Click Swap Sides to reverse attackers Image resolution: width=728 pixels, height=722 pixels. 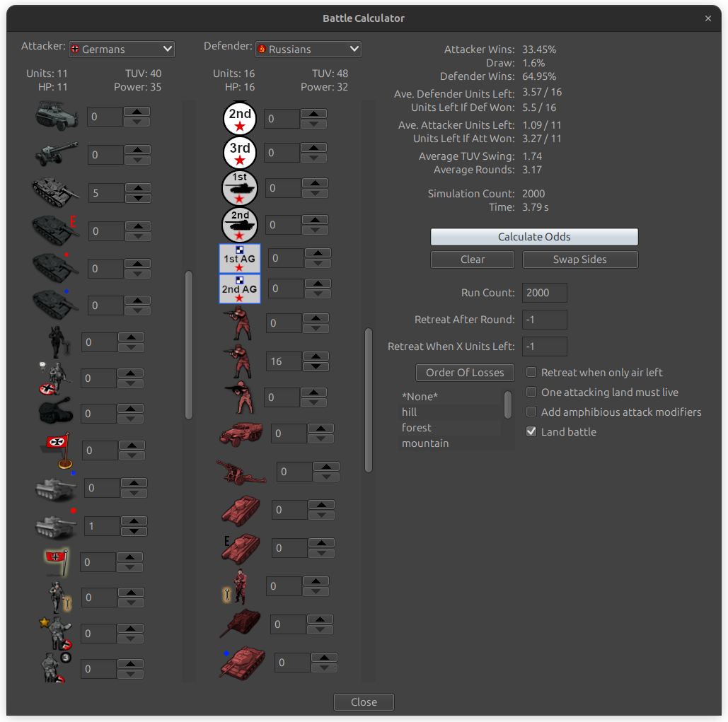click(x=579, y=260)
